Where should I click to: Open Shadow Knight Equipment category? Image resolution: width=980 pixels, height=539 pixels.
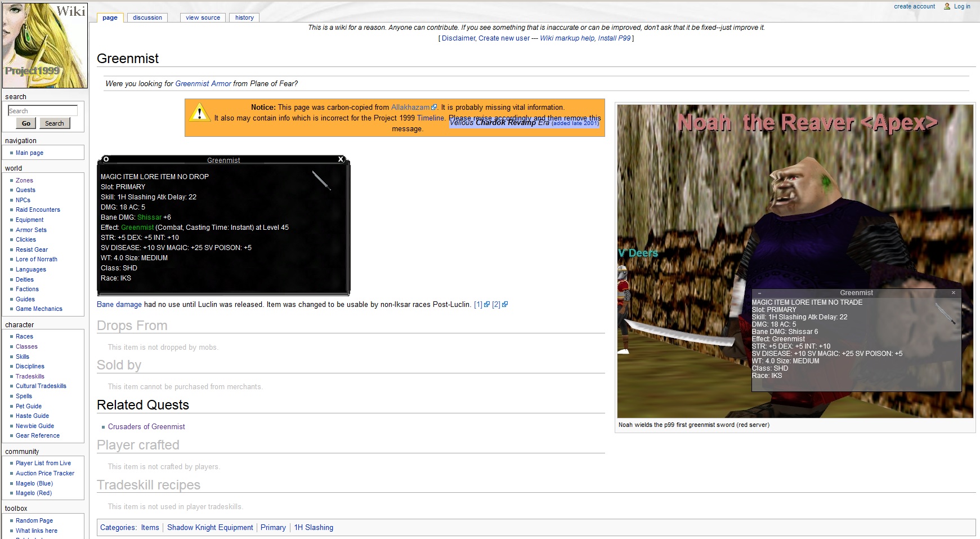(210, 528)
